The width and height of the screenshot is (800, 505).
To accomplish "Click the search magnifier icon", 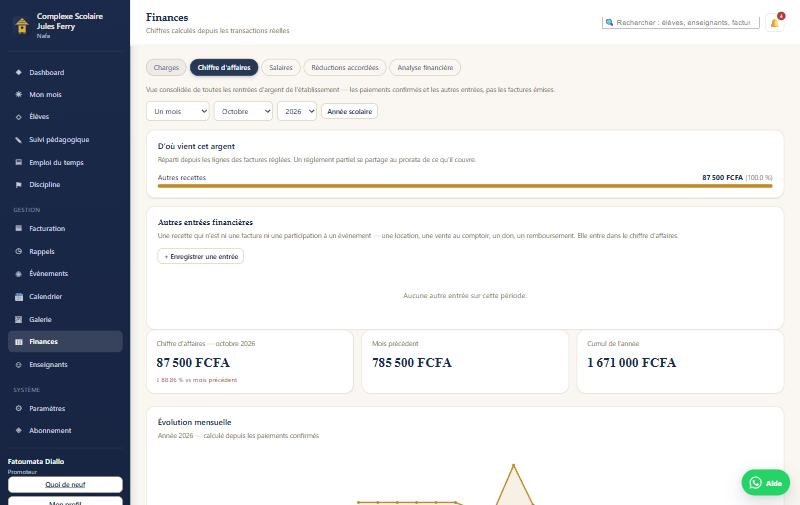I will click(609, 22).
